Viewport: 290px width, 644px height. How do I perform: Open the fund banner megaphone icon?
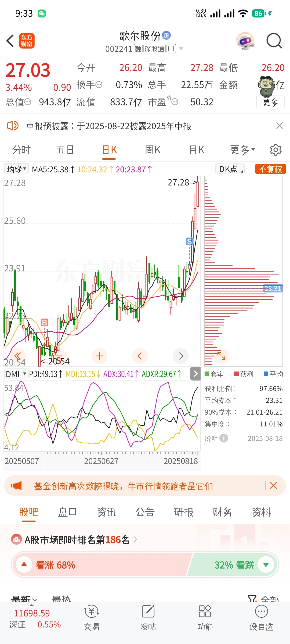tap(16, 486)
